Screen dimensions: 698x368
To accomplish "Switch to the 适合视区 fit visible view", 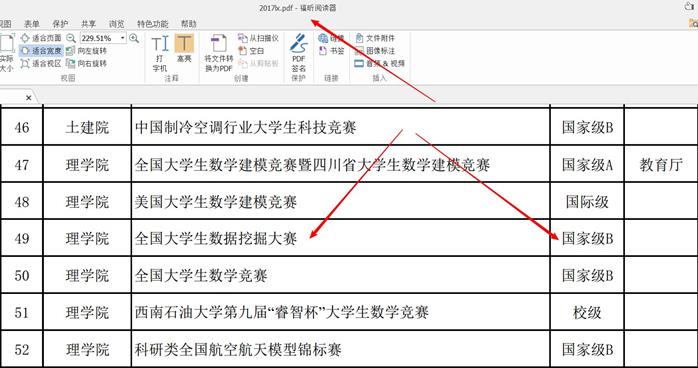I will coord(41,63).
